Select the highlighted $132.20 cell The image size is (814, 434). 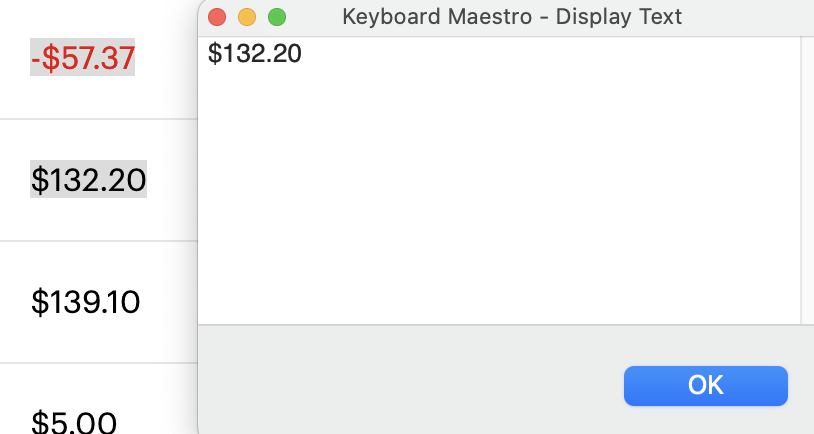[x=89, y=180]
